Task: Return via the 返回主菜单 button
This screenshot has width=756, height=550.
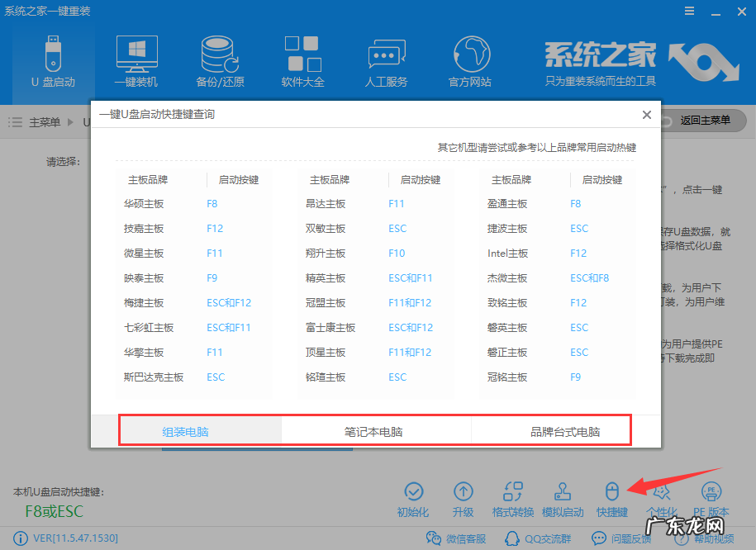Action: click(706, 121)
